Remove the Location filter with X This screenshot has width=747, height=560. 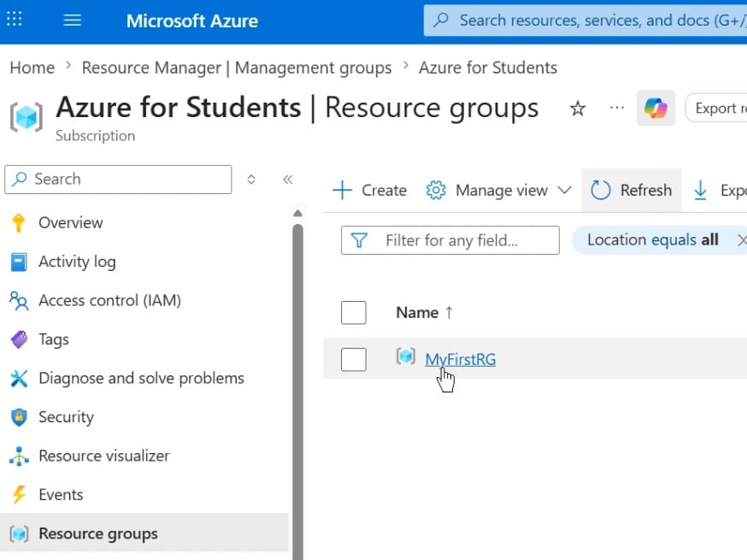(742, 240)
